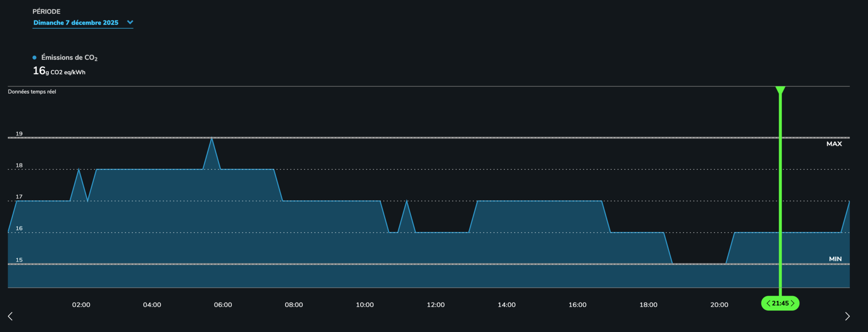Image resolution: width=868 pixels, height=332 pixels.
Task: Click the green triangle cursor marker at top
Action: [x=780, y=90]
